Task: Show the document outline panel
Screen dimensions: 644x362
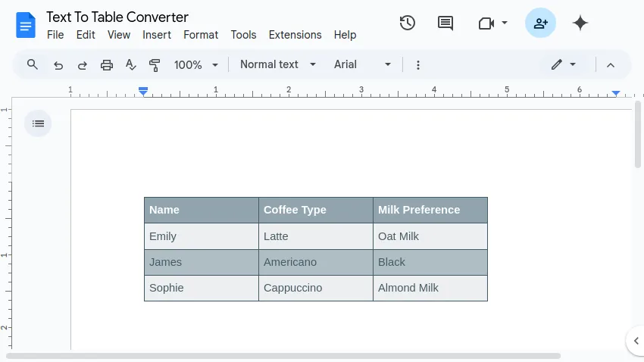Action: [x=39, y=123]
